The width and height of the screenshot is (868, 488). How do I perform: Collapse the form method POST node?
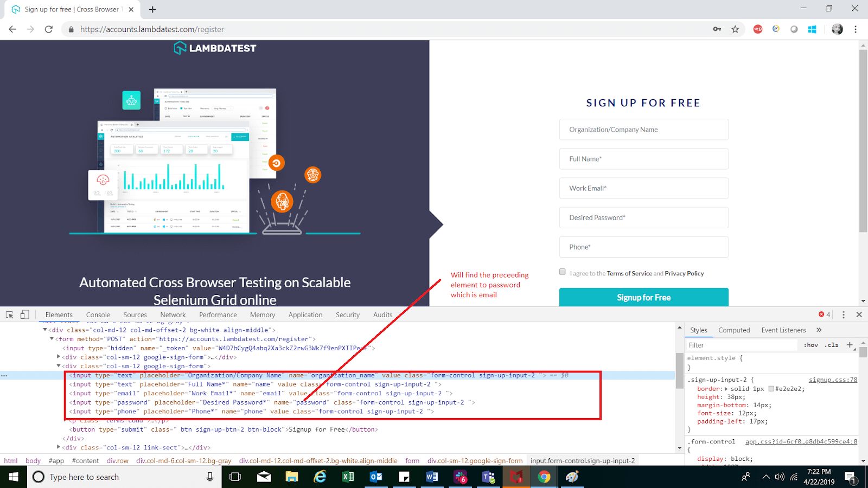click(52, 339)
